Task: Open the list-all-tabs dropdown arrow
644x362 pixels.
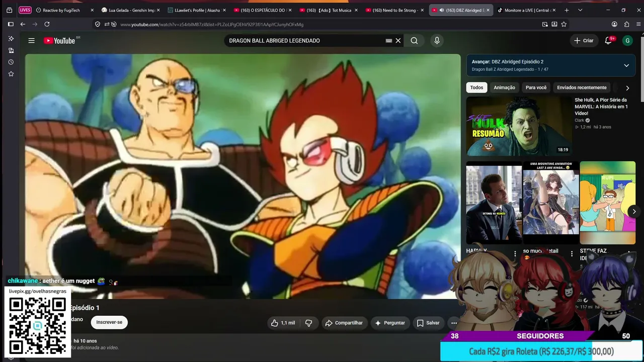Action: (x=580, y=10)
